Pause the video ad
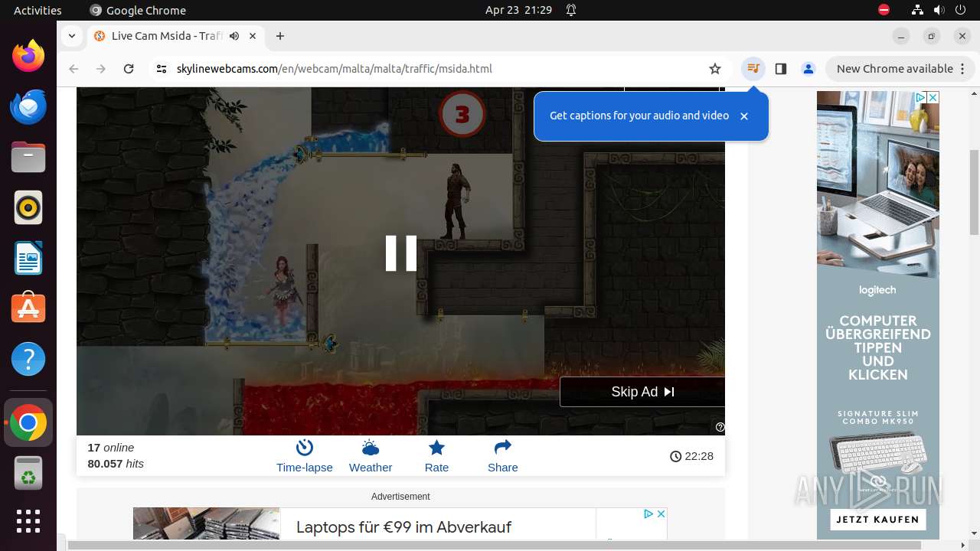Viewport: 980px width, 551px height. (x=400, y=253)
